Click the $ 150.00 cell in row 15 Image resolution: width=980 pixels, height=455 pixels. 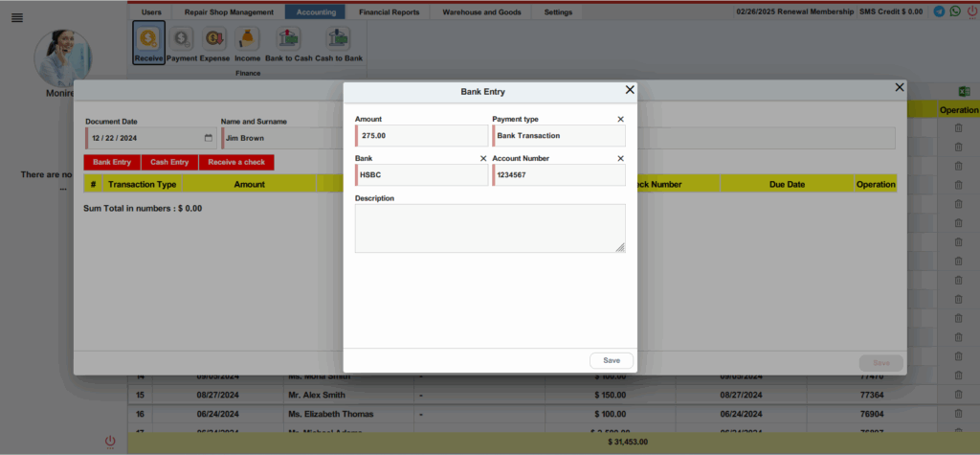click(x=610, y=395)
